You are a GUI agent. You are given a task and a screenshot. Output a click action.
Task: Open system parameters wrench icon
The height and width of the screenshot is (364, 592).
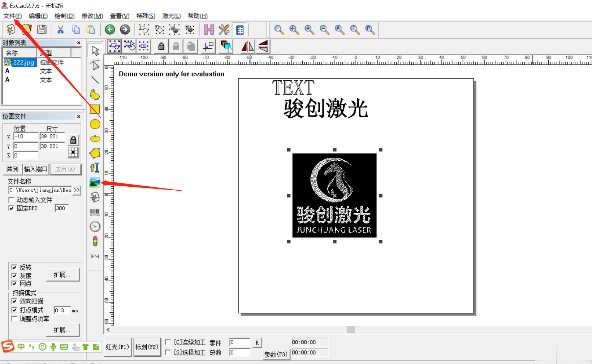(224, 30)
